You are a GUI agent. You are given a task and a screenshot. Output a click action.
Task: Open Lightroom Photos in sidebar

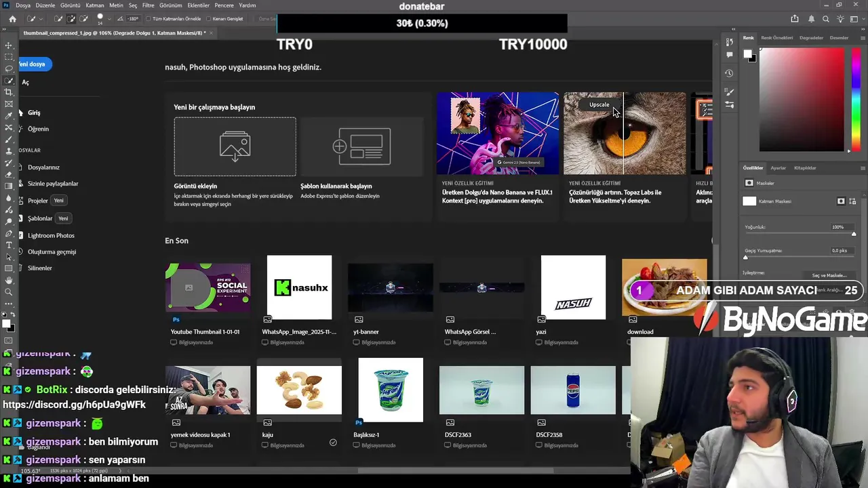[x=51, y=235]
